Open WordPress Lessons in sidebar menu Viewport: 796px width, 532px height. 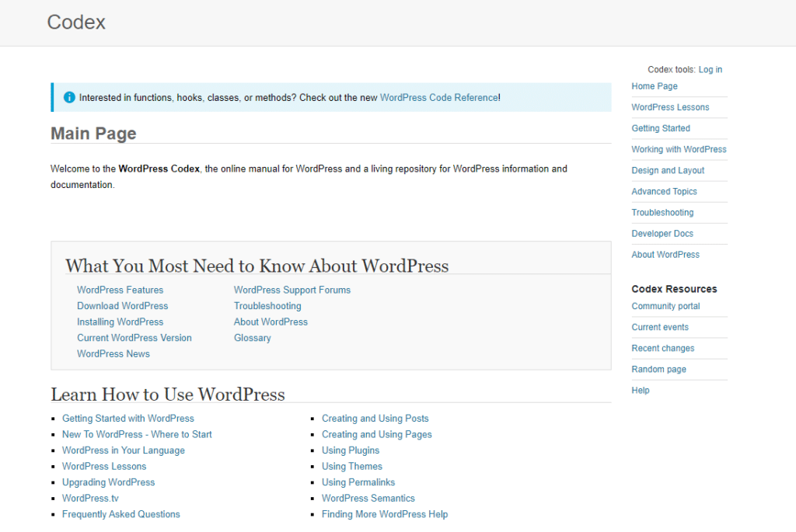670,107
